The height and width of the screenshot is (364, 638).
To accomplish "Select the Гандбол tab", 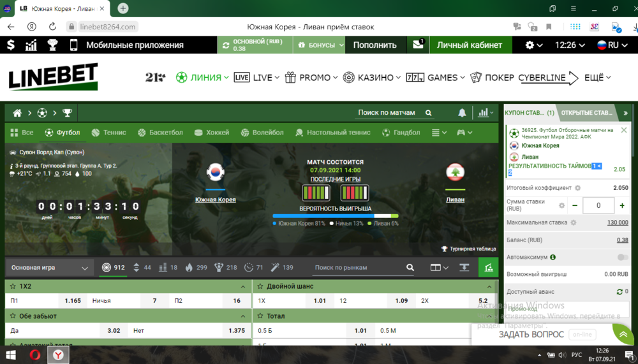I will point(401,133).
